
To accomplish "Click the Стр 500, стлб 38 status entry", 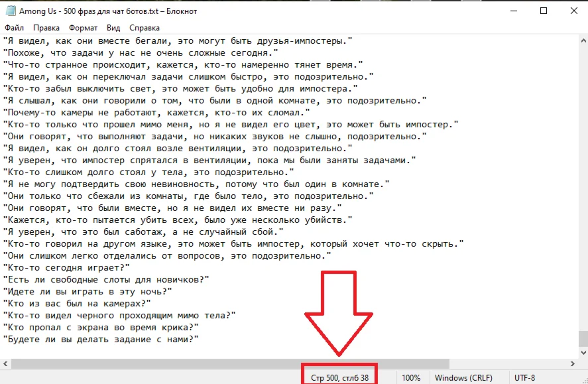I will (340, 377).
